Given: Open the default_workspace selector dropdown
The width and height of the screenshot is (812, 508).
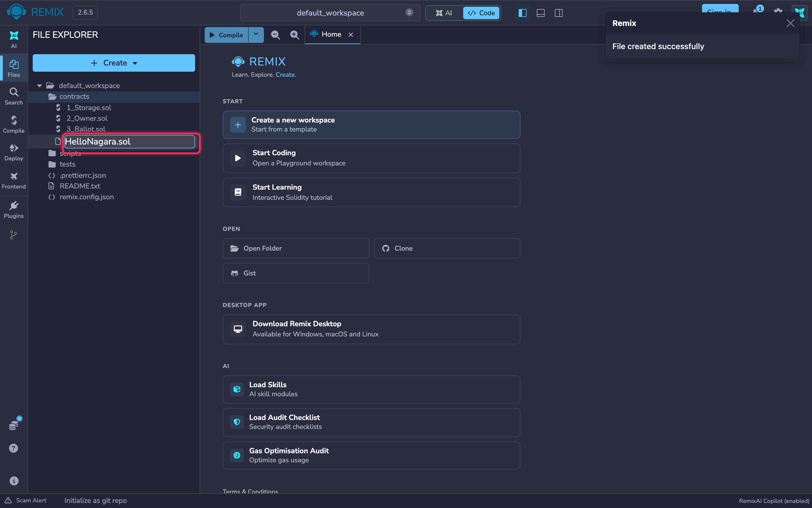Looking at the screenshot, I should pos(330,13).
